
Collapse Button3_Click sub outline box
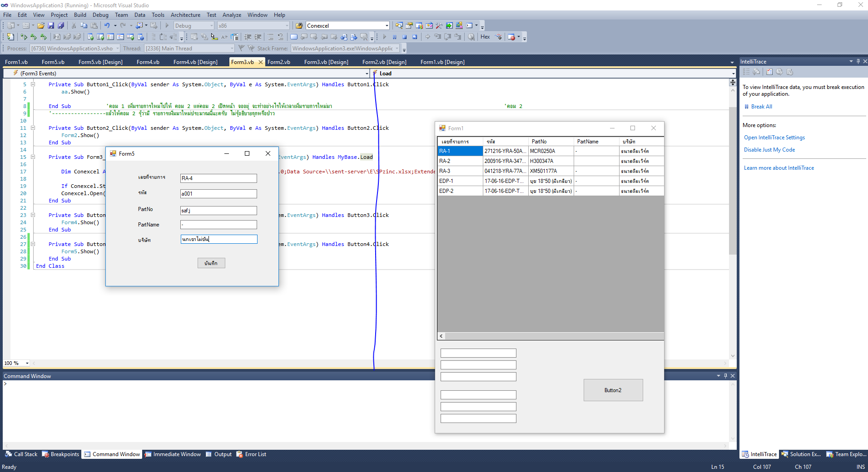(x=33, y=215)
